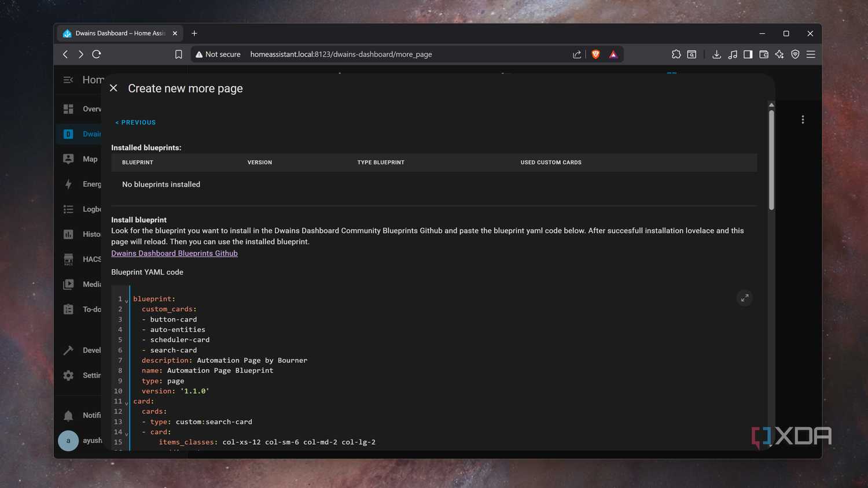Click the address bar URL homeassistant.local
Viewport: 868px width, 488px height.
pos(341,54)
